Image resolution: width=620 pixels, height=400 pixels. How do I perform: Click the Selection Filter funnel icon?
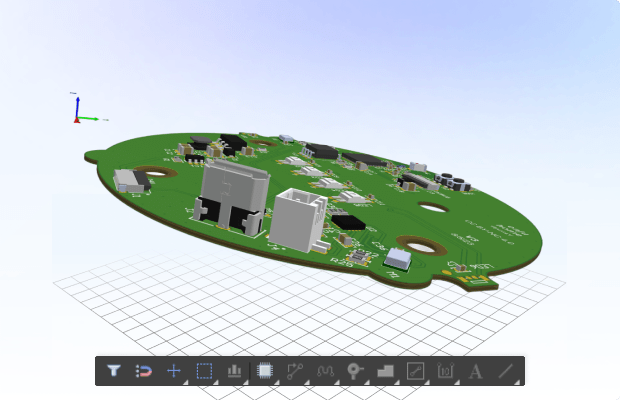coord(114,371)
